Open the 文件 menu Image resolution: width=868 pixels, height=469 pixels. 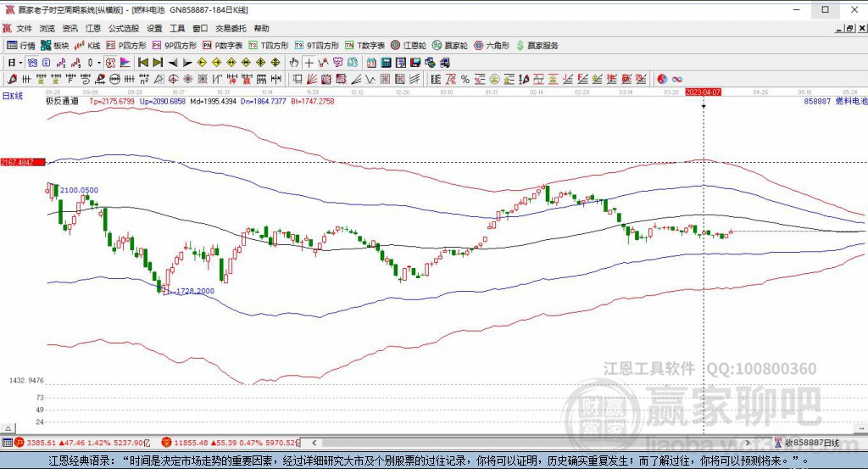[x=24, y=28]
